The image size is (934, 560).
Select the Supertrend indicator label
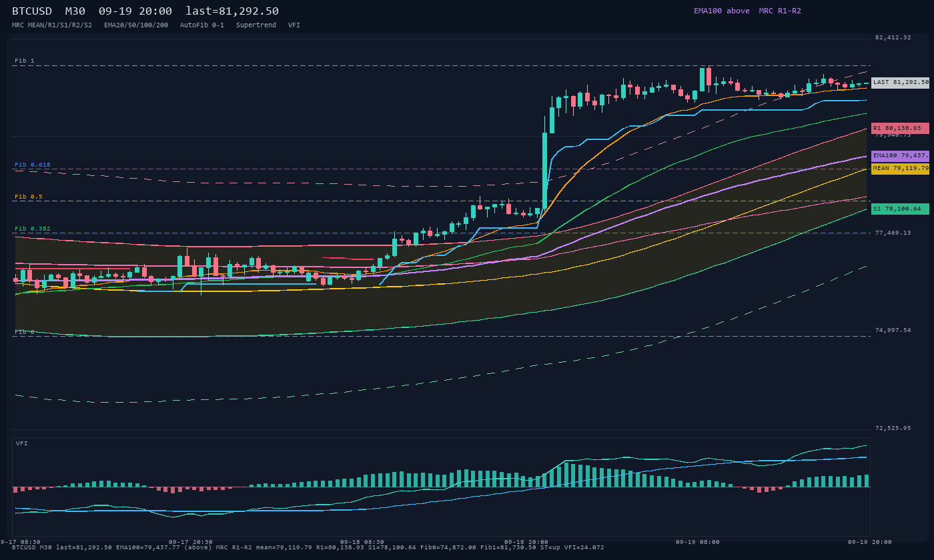coord(256,25)
